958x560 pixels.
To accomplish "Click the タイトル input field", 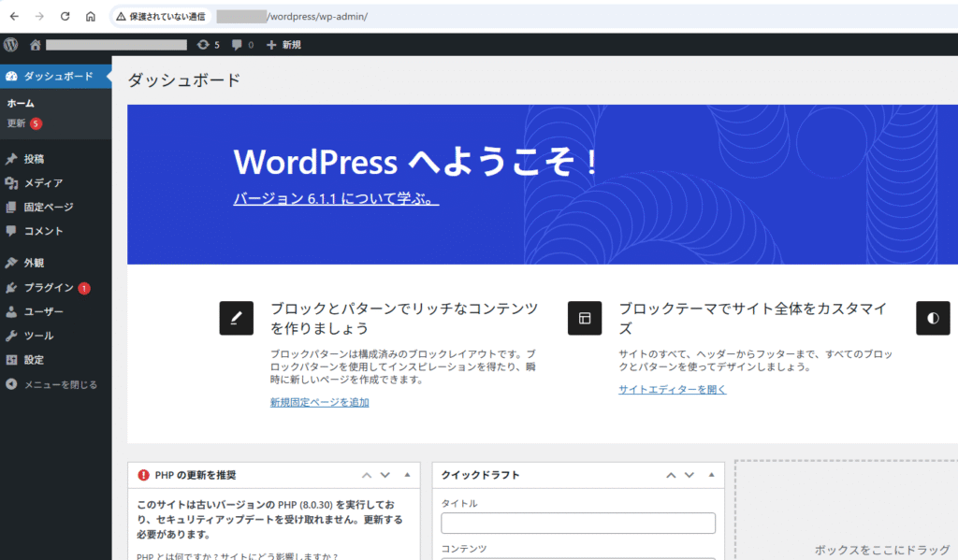I will click(578, 524).
